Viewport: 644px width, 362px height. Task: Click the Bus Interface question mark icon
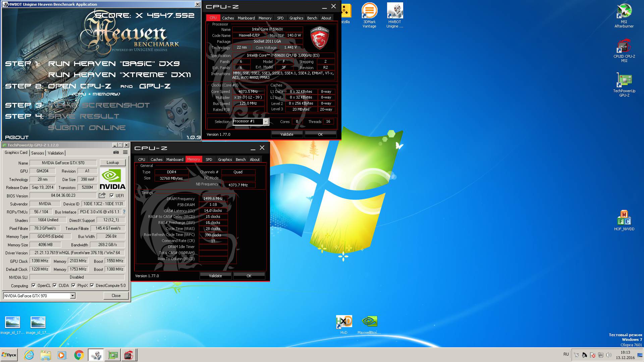coord(124,212)
